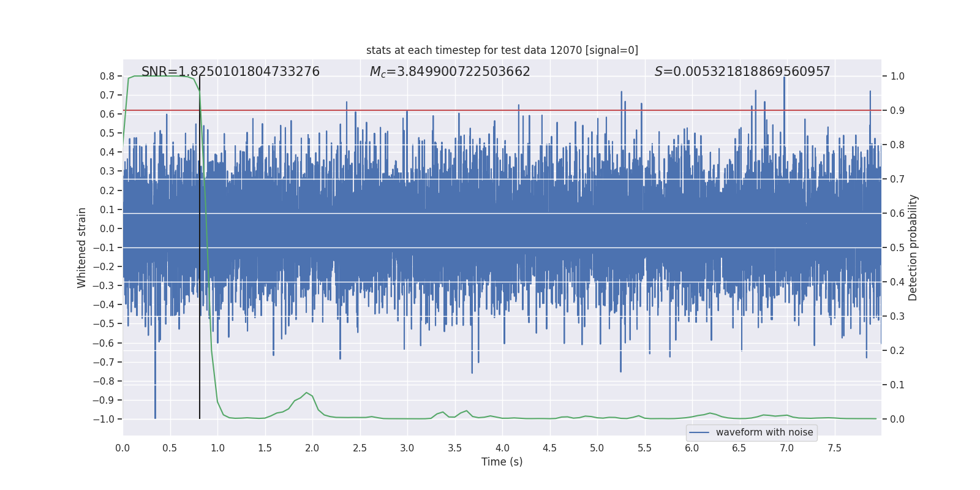Screen dimensions: 980x490
Task: Click the x-axis tick label 1.5
Action: (x=265, y=448)
